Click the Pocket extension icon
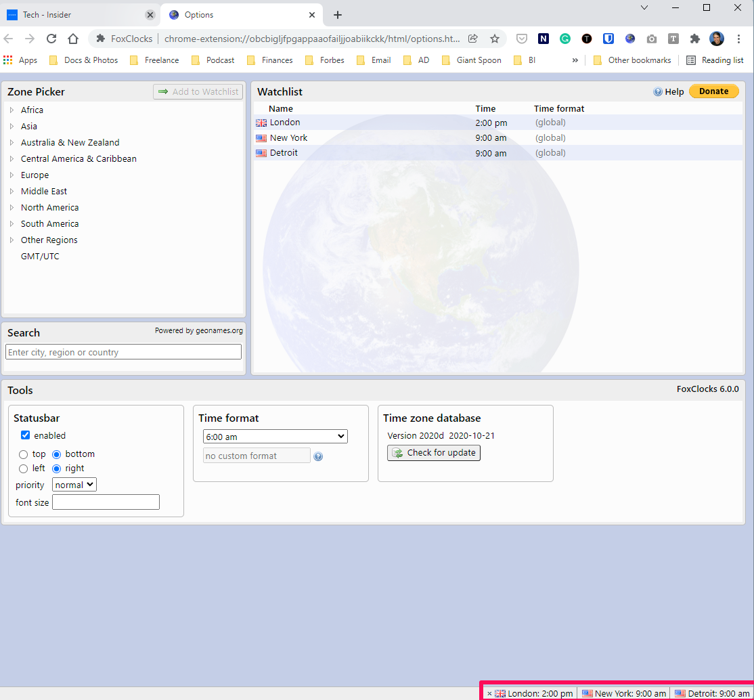754x700 pixels. 522,39
